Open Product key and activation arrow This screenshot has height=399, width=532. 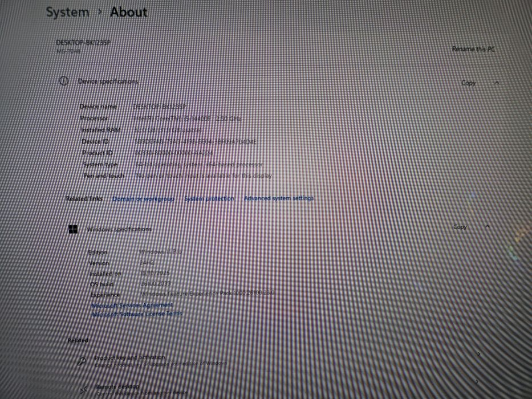coord(479,354)
